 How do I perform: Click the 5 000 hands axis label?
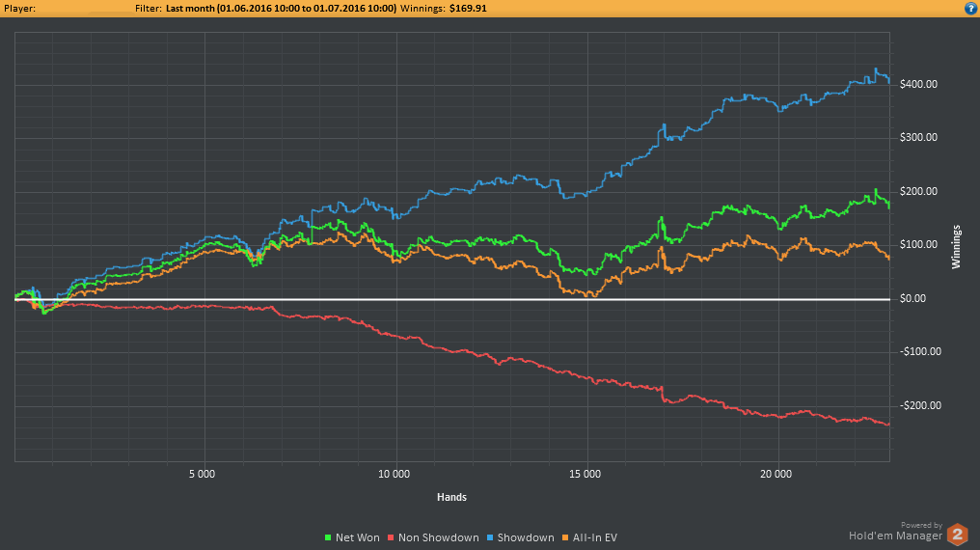click(202, 474)
